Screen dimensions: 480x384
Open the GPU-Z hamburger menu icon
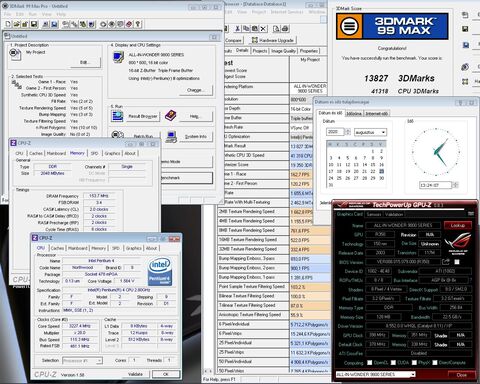pos(471,213)
